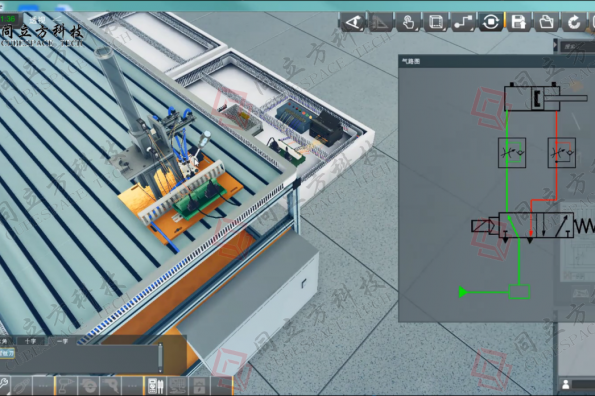Select the eye view perspective tool
595x396 pixels.
(x=353, y=22)
